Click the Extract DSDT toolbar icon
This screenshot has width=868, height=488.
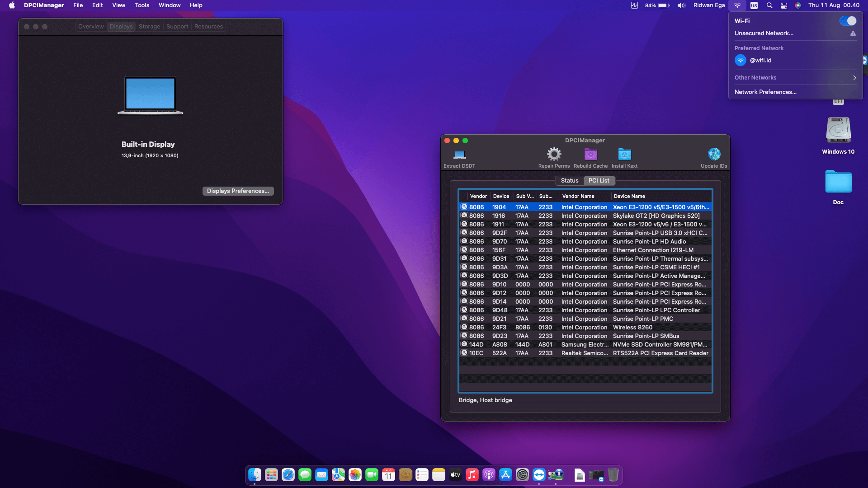[459, 155]
